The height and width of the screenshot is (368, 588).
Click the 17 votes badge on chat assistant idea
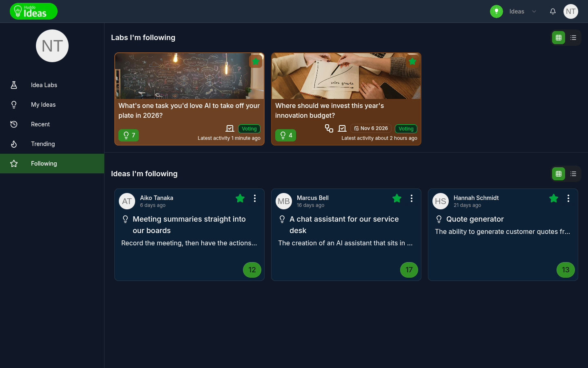coord(409,270)
